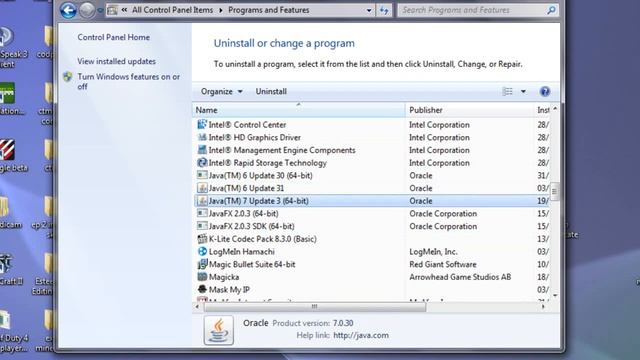The width and height of the screenshot is (640, 360).
Task: Click the K-Lite Codec Pack icon
Action: click(202, 238)
